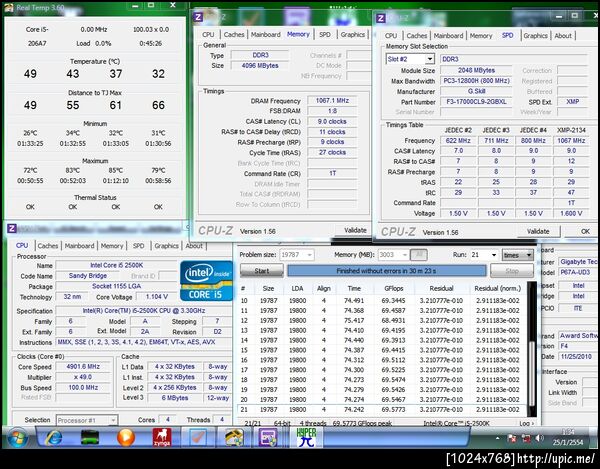
Task: Open the Windows Start orb
Action: tap(17, 438)
